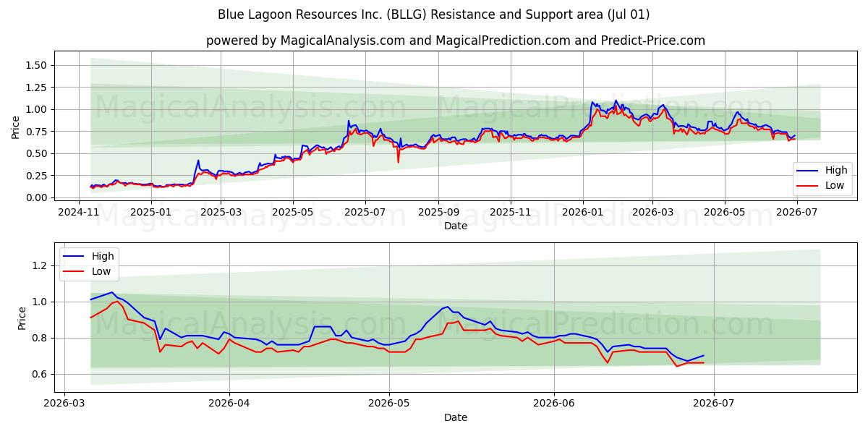Click the top chart y-axis value '1.25'

point(38,88)
